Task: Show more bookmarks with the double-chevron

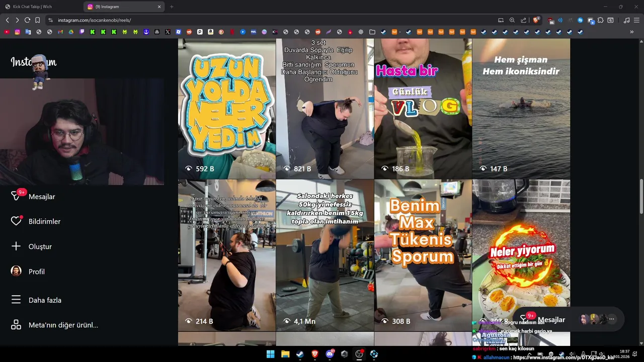Action: point(632,32)
